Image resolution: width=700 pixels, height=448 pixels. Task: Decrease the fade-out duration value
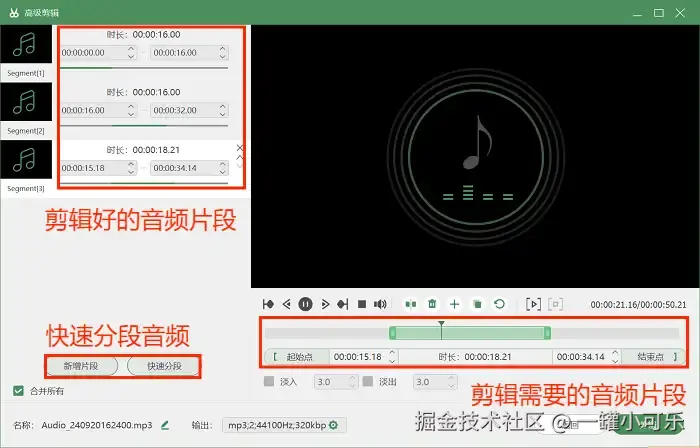[451, 386]
